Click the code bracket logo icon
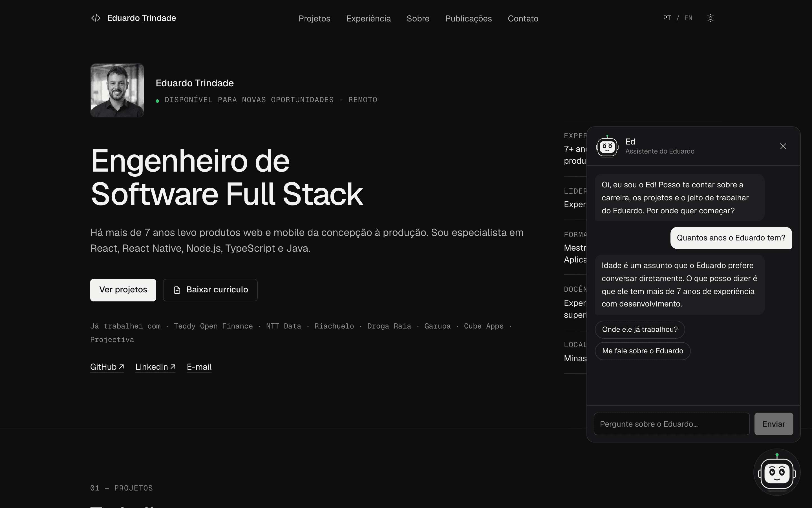Image resolution: width=812 pixels, height=508 pixels. pyautogui.click(x=96, y=18)
